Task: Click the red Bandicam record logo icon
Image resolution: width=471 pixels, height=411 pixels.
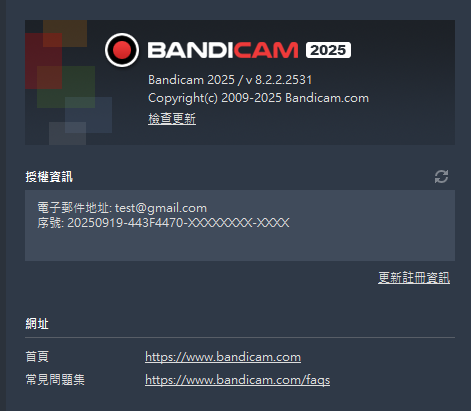Action: [122, 50]
